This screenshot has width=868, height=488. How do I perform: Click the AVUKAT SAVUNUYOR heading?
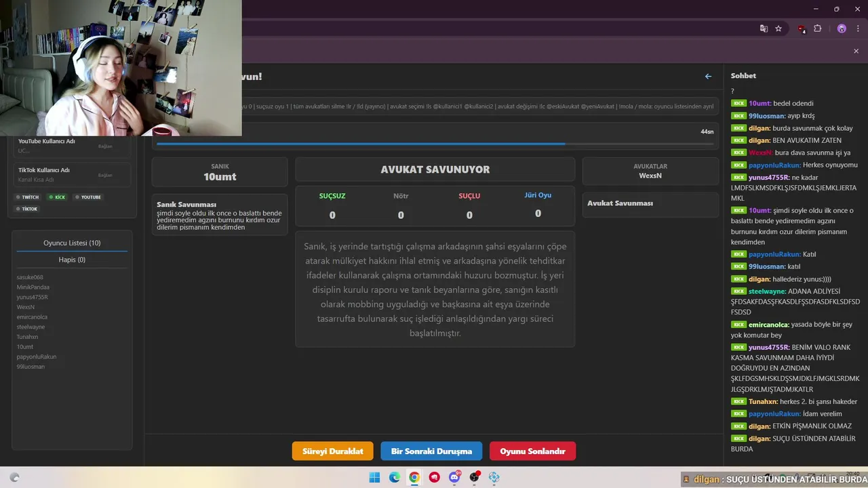[x=435, y=169]
